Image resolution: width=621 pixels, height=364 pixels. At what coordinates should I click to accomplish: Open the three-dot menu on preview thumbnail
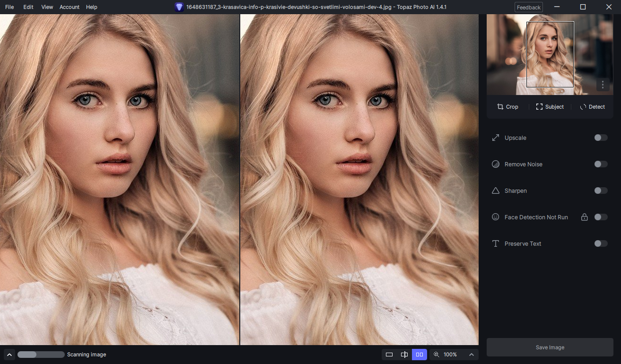(x=603, y=85)
